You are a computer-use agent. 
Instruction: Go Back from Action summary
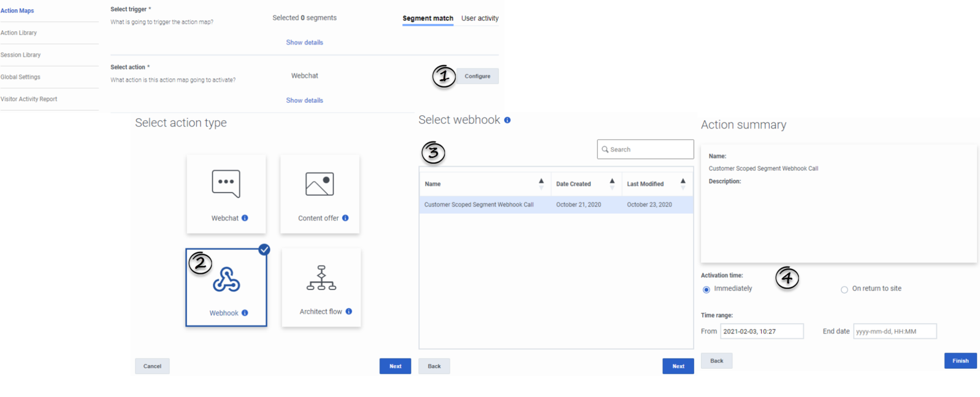coord(717,361)
